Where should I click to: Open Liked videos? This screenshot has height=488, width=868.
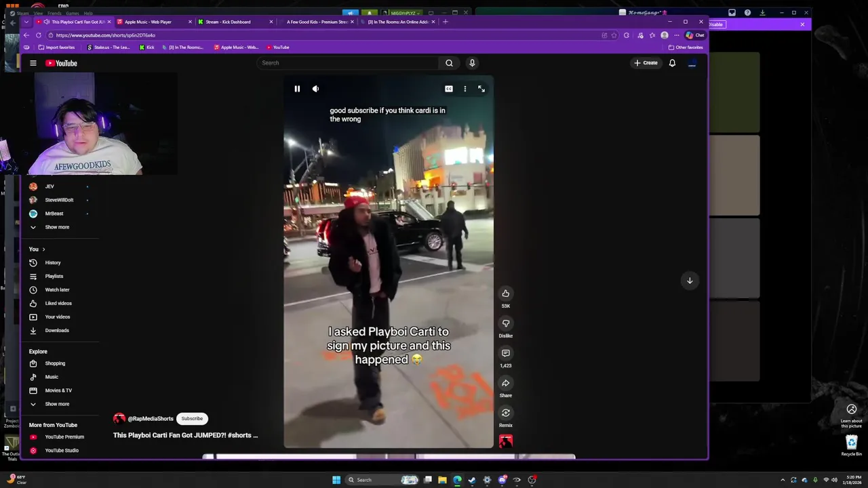60,303
